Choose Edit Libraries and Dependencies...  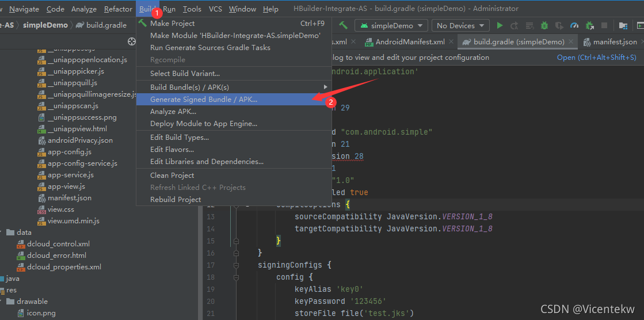[234, 161]
